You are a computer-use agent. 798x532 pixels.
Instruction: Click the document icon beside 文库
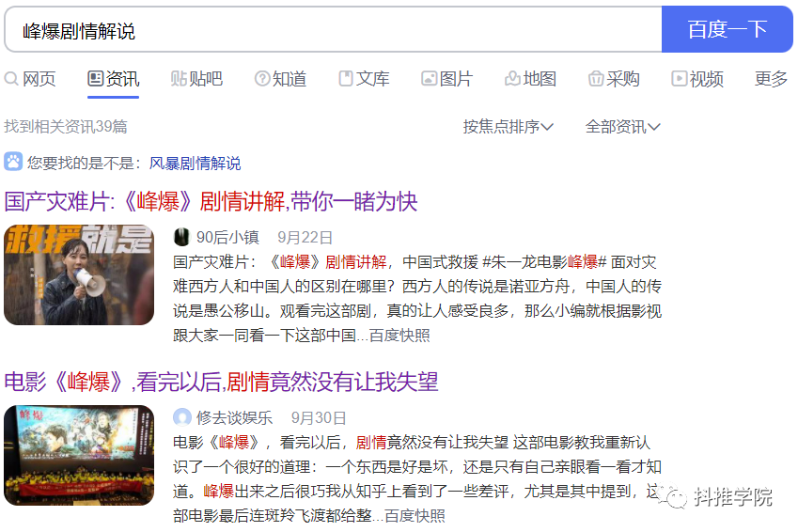point(346,78)
